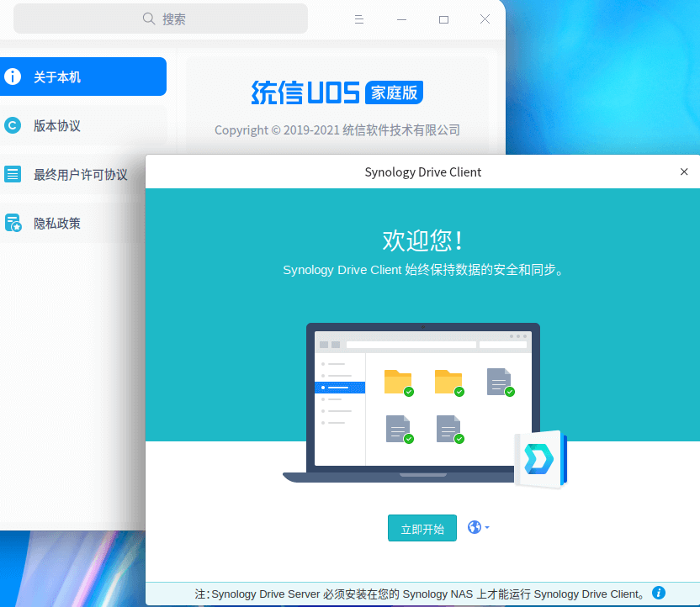Close the Synology Drive Client dialog

(x=683, y=172)
